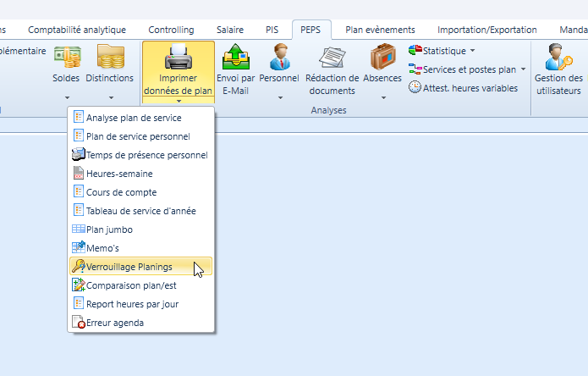Click the Comparaison plan/est icon
The height and width of the screenshot is (376, 588).
click(79, 285)
